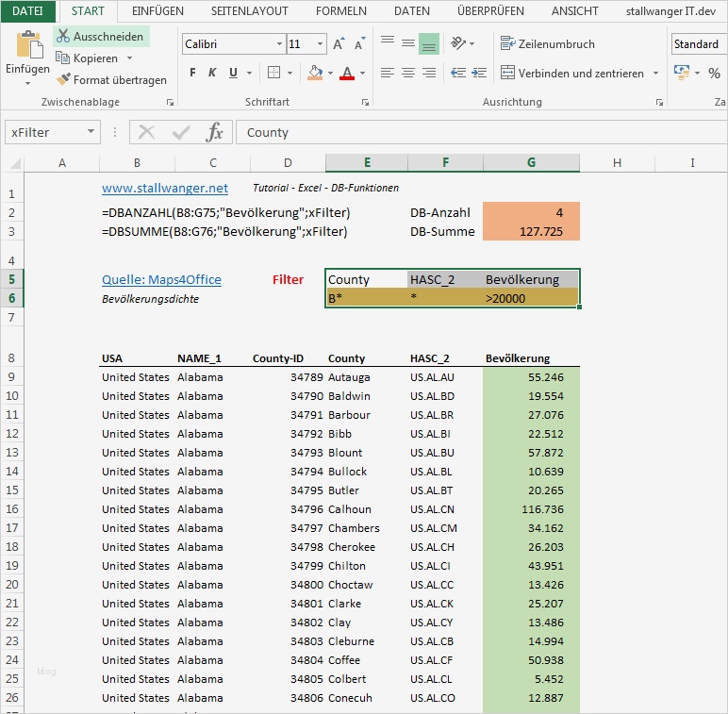Switch to the FORMELN tab

coord(340,11)
